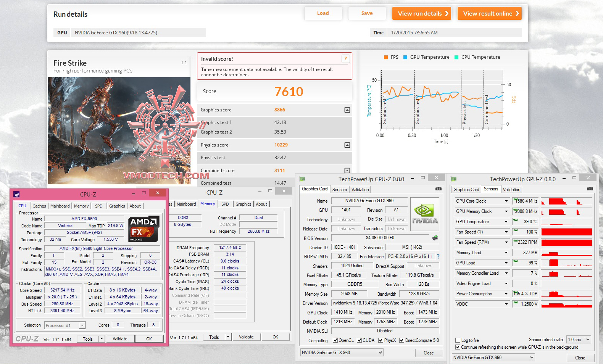Open the GPU Core Clock sensor dropdown
The image size is (603, 364).
coord(506,201)
